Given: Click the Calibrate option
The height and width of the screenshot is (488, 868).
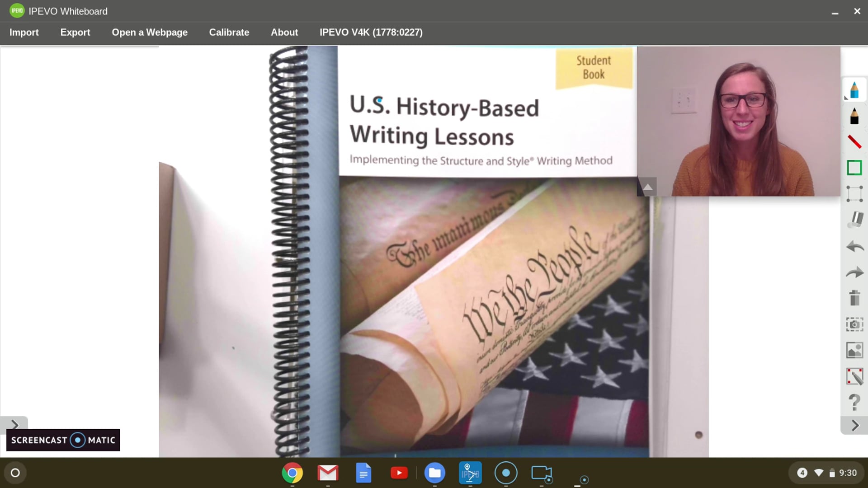Looking at the screenshot, I should pyautogui.click(x=229, y=33).
